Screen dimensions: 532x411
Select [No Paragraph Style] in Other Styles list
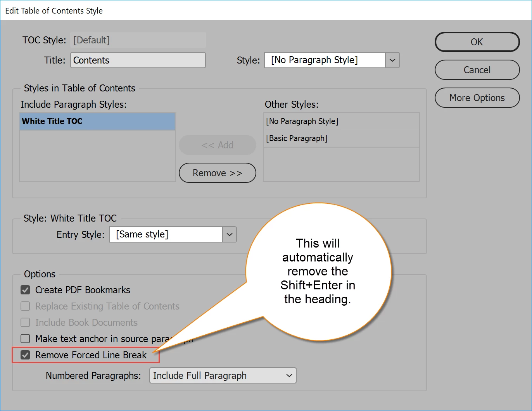pos(341,121)
